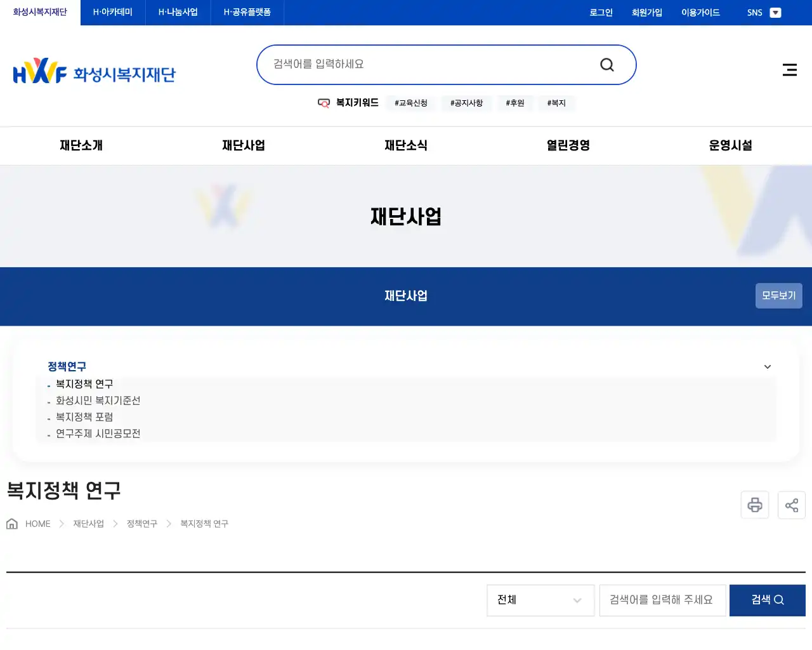Click the 복지키워드 speech bubble icon
The width and height of the screenshot is (812, 650).
(x=324, y=103)
